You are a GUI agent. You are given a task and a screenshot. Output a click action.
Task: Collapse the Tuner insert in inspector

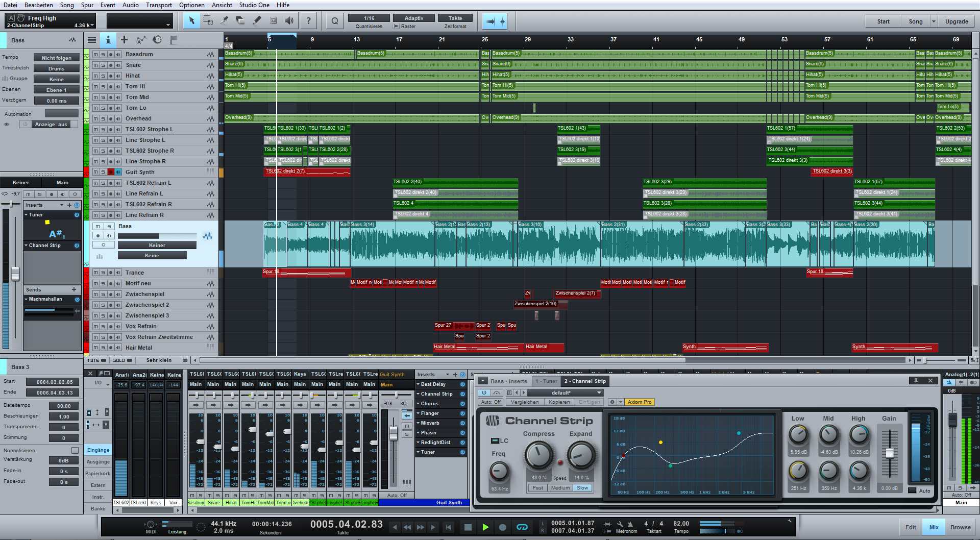click(x=27, y=215)
